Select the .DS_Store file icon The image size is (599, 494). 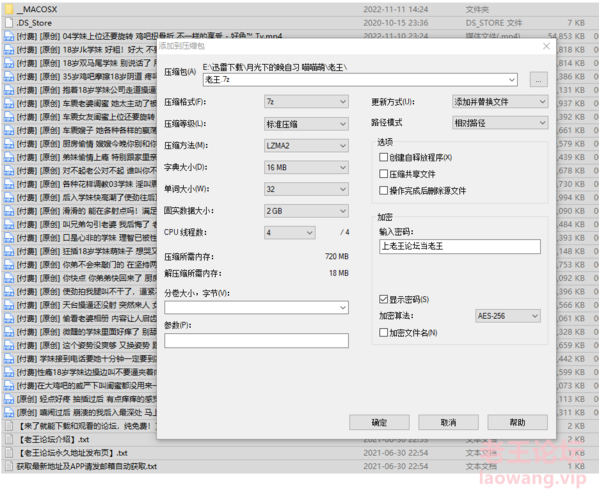(x=9, y=23)
